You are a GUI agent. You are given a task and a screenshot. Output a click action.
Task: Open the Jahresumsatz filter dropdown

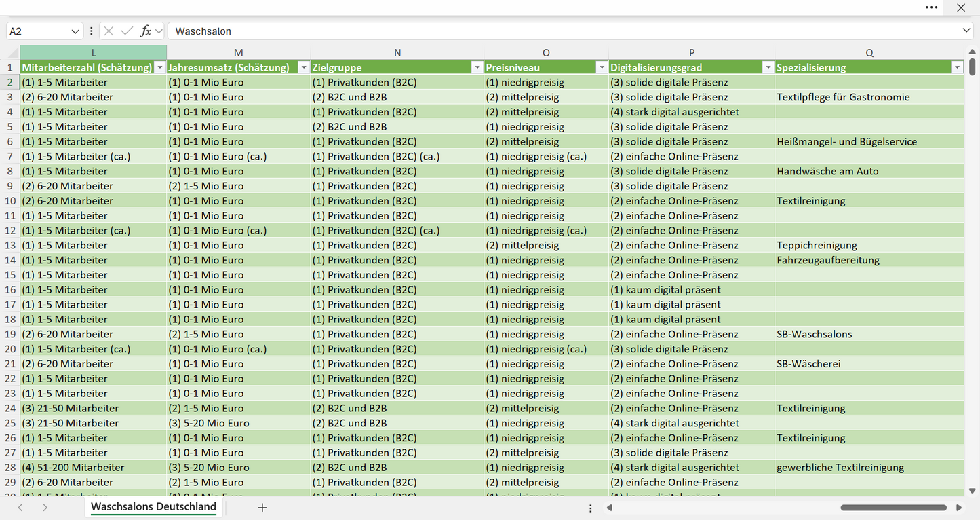[x=303, y=67]
